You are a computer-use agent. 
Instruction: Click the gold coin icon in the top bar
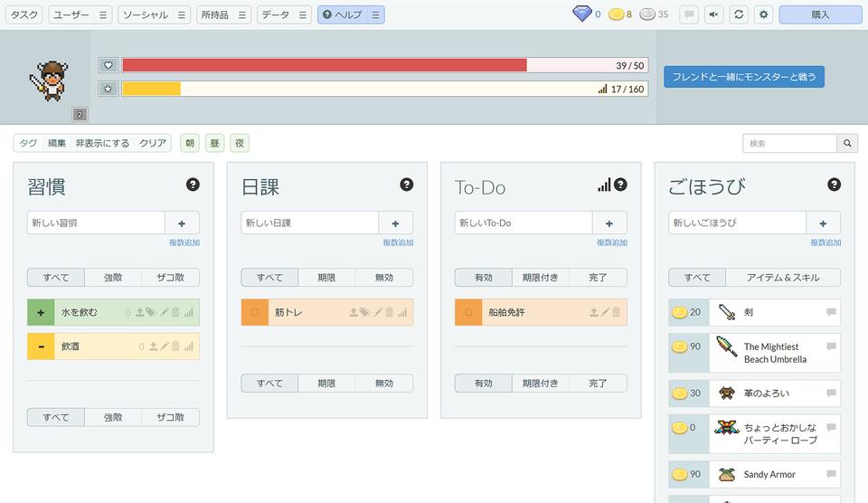coord(616,14)
